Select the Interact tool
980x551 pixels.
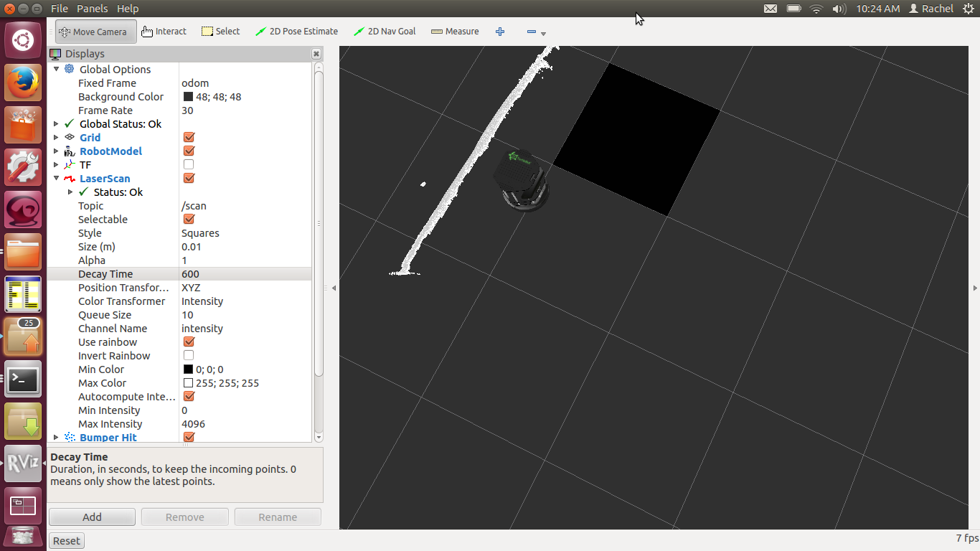[x=164, y=32]
